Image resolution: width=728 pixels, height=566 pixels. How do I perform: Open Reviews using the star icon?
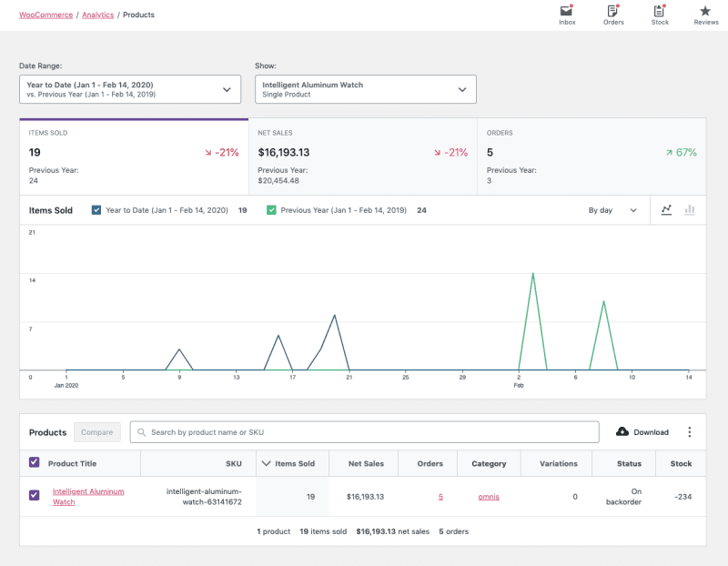[705, 15]
